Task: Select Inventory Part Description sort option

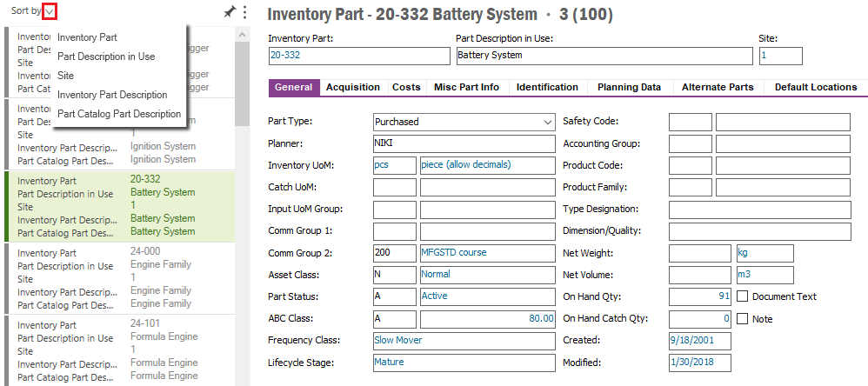Action: pos(112,95)
